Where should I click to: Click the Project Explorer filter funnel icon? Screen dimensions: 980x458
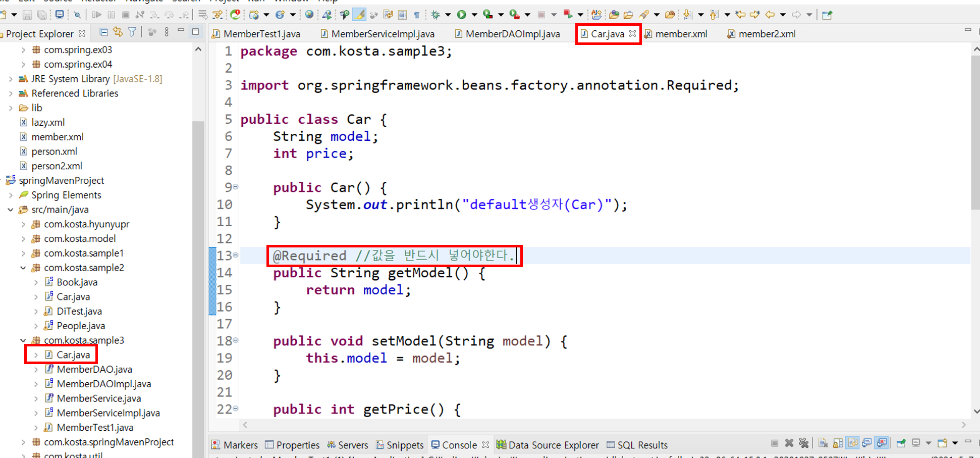[x=132, y=32]
